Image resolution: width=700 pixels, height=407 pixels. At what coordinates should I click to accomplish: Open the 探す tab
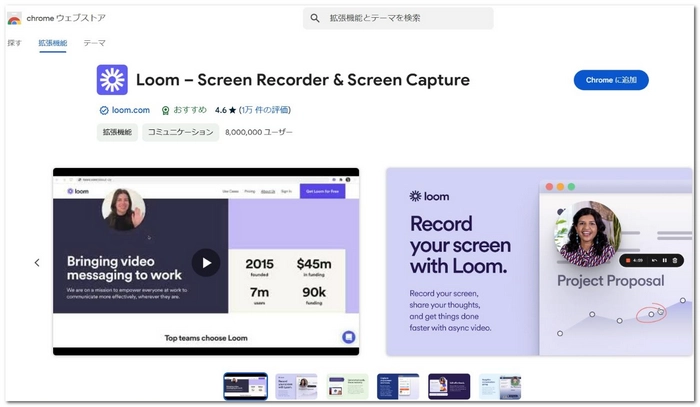14,43
